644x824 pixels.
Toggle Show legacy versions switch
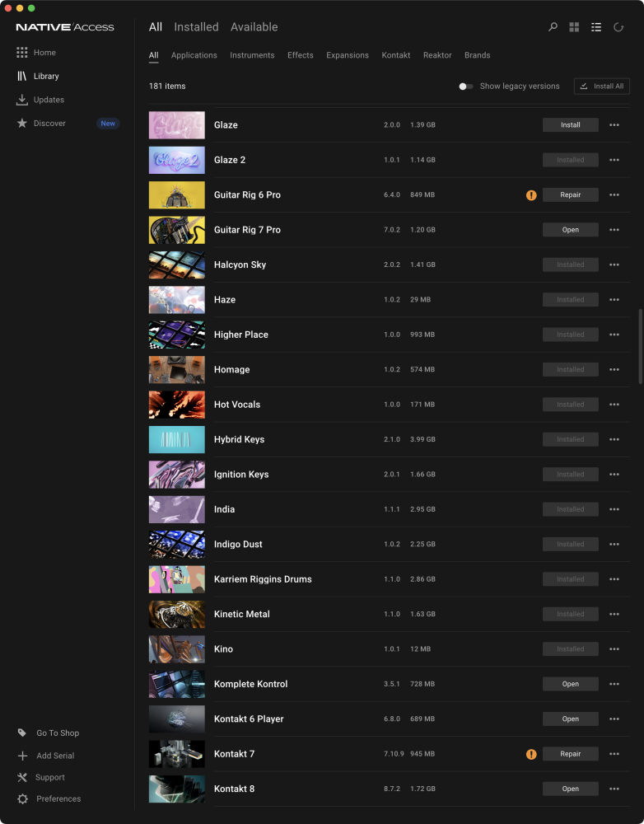tap(466, 87)
